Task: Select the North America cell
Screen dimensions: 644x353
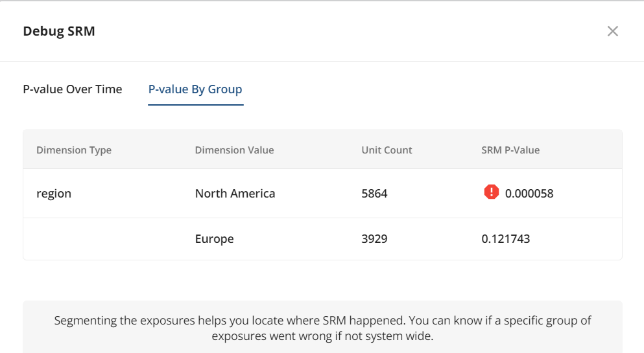Action: click(235, 194)
